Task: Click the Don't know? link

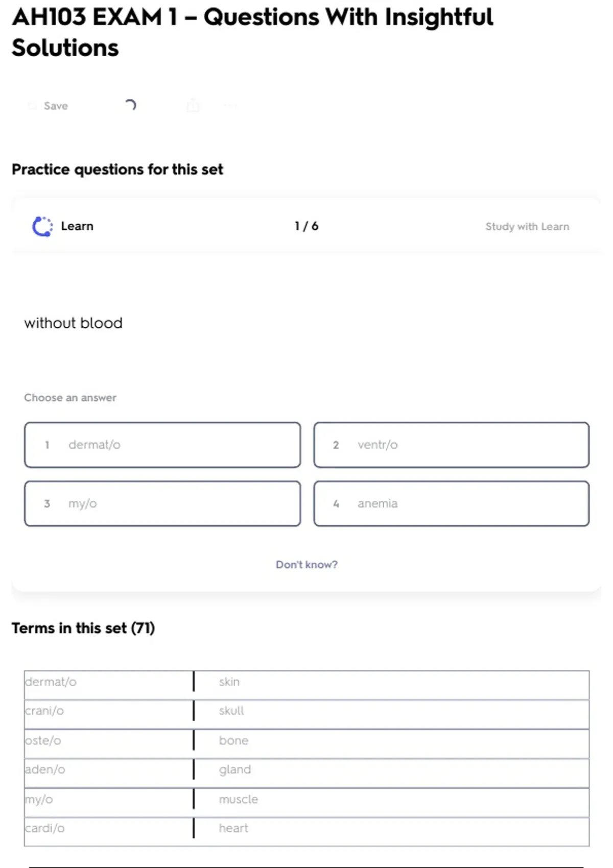Action: pyautogui.click(x=306, y=565)
